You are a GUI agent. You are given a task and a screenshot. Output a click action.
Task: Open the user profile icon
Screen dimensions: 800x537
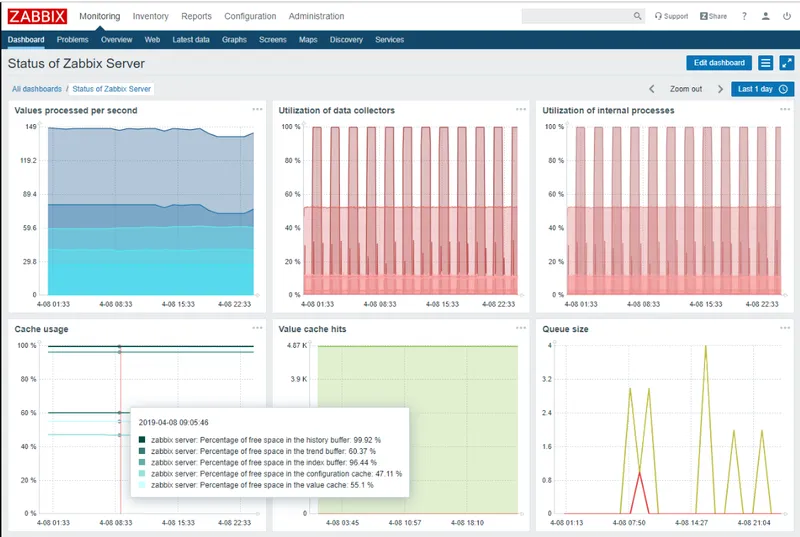tap(766, 16)
